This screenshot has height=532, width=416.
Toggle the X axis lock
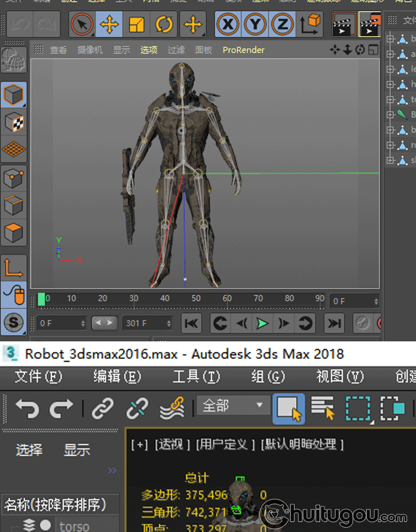coord(227,24)
